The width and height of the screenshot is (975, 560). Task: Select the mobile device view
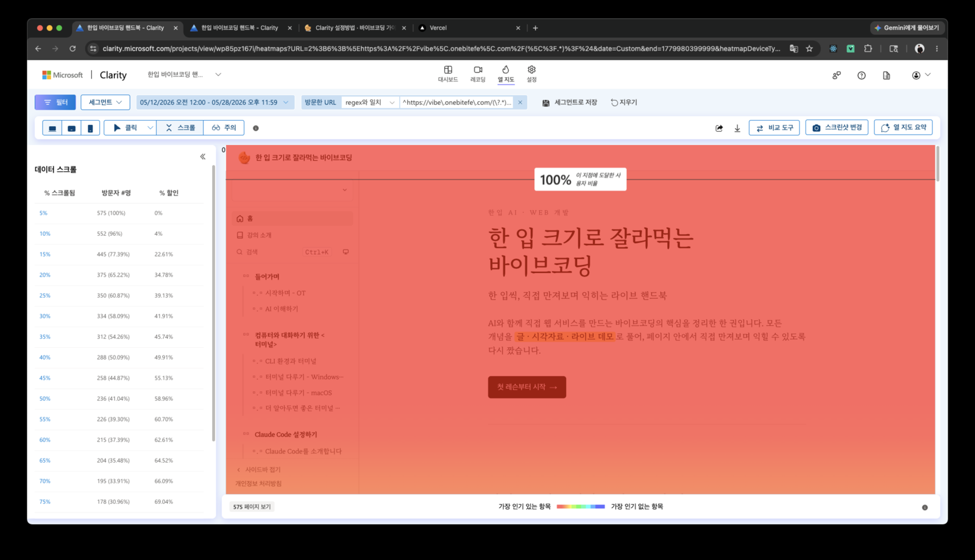(90, 128)
